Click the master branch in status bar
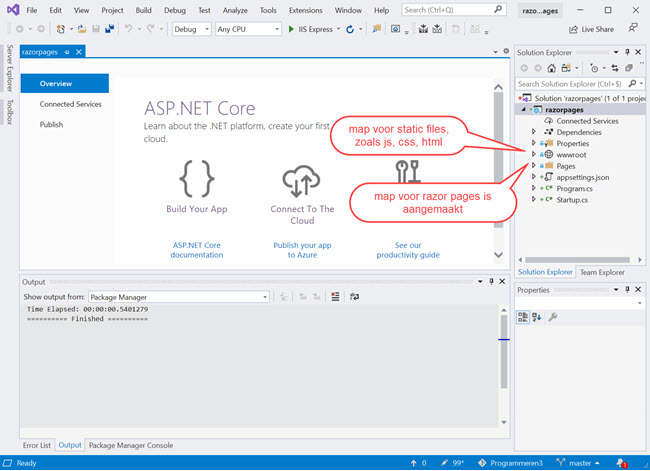650x471 pixels. [x=578, y=463]
